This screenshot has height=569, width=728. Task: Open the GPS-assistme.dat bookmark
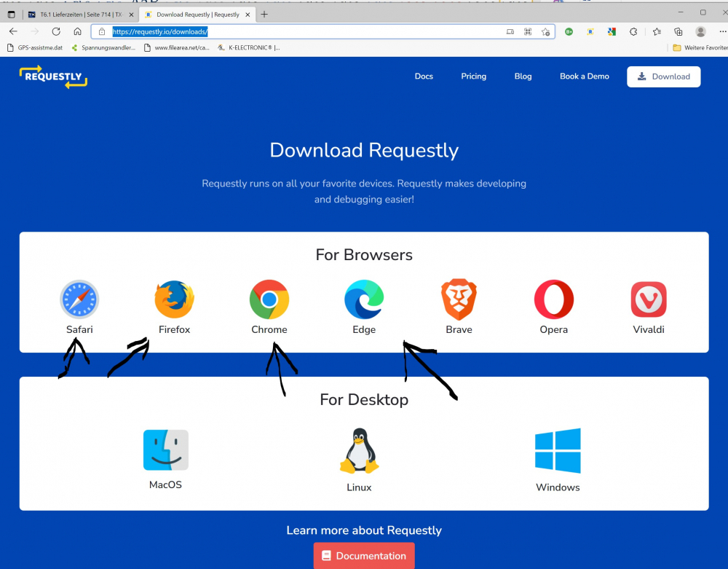tap(35, 47)
